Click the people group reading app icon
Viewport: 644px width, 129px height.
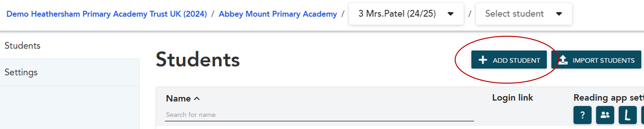pyautogui.click(x=605, y=115)
